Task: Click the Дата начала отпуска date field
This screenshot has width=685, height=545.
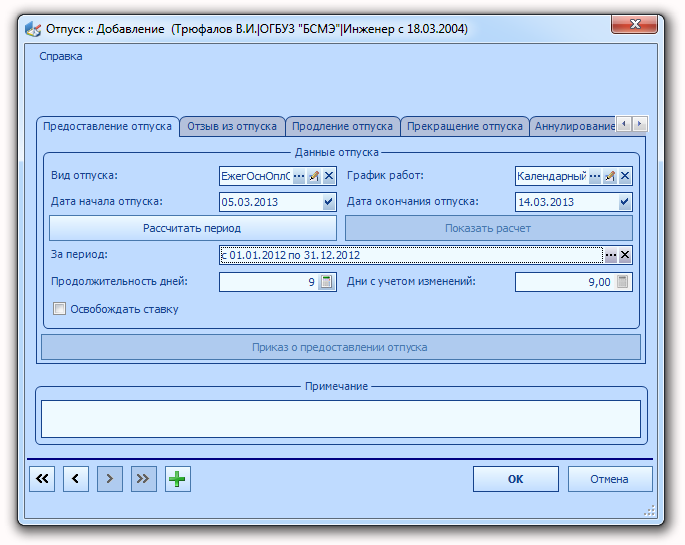Action: pos(270,202)
